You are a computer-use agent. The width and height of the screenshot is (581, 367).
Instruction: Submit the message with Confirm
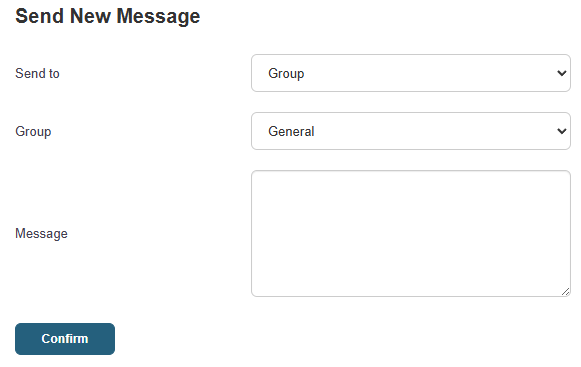click(x=65, y=339)
